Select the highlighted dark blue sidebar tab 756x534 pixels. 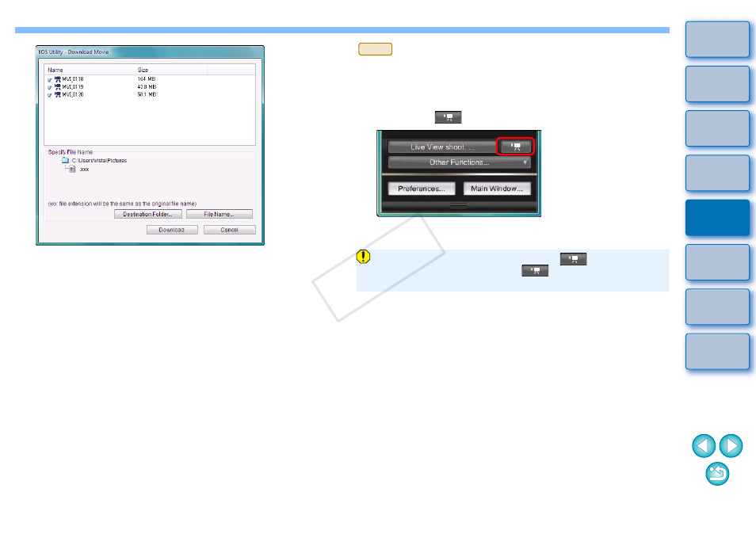point(717,217)
